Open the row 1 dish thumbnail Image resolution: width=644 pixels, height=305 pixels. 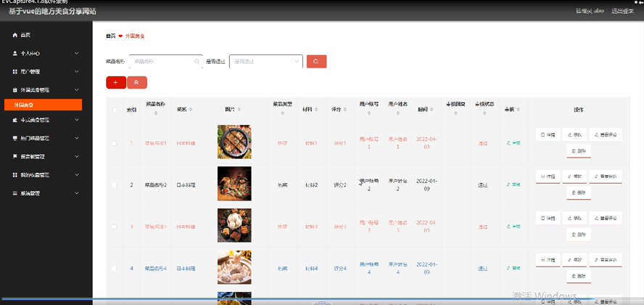click(x=234, y=142)
